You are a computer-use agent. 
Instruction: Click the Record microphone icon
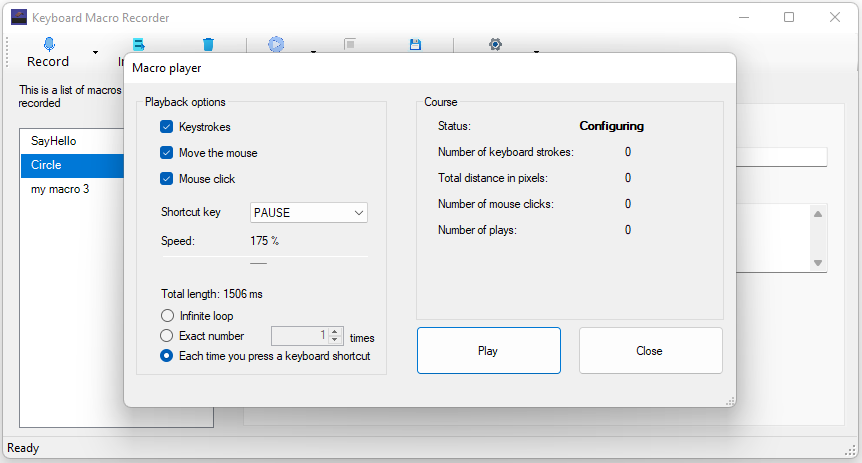pyautogui.click(x=49, y=44)
